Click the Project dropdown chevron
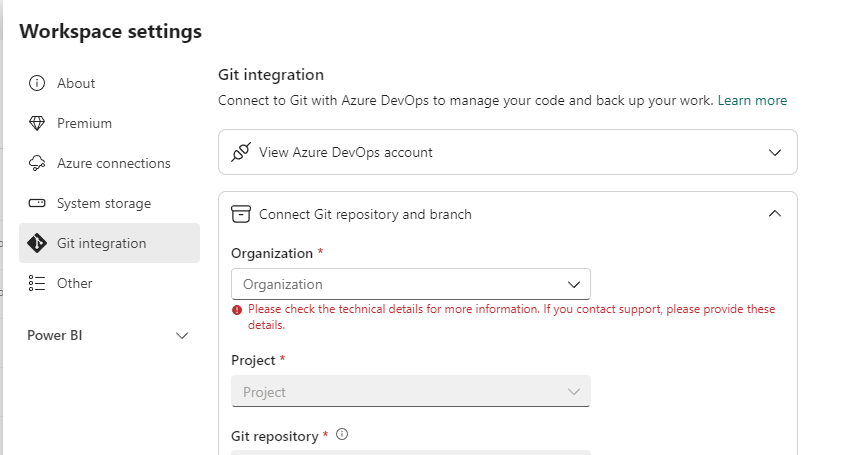 [573, 392]
